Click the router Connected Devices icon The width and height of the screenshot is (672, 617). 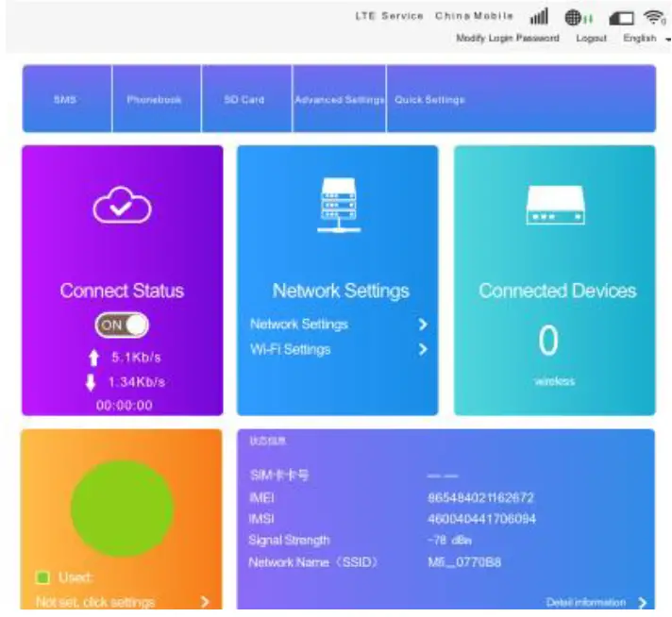point(555,205)
